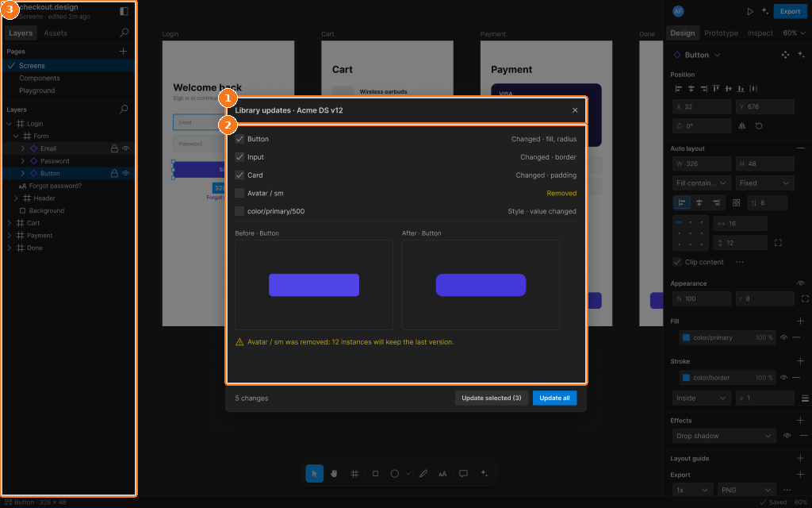The height and width of the screenshot is (508, 812).
Task: Click the Export button in top bar
Action: pos(790,11)
